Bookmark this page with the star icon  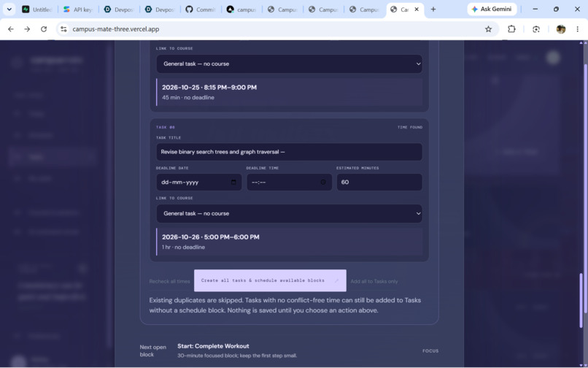[488, 29]
